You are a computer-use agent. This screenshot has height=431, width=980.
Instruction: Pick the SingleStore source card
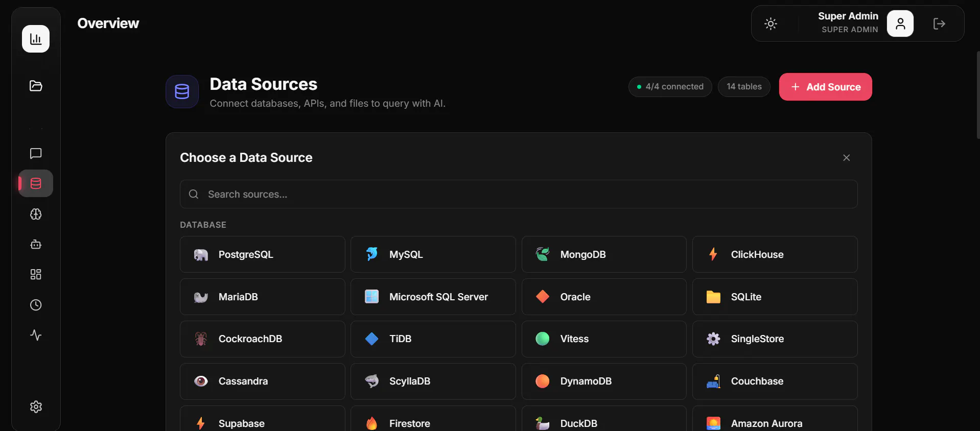tap(775, 339)
